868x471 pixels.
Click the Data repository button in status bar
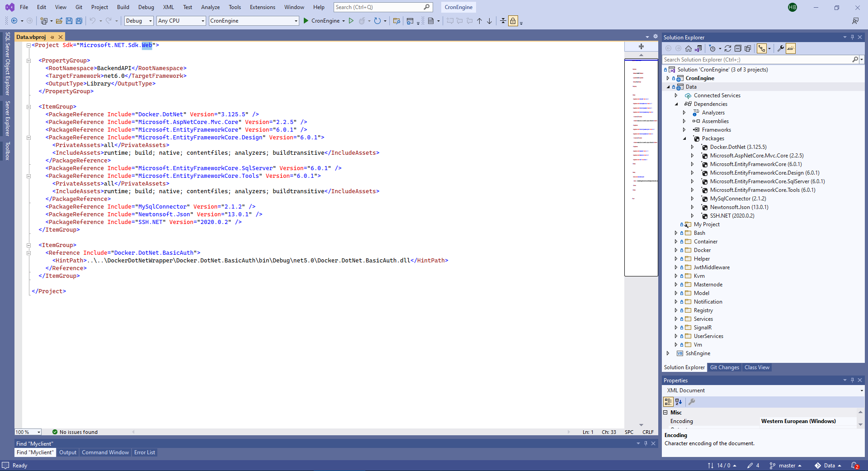(828, 466)
